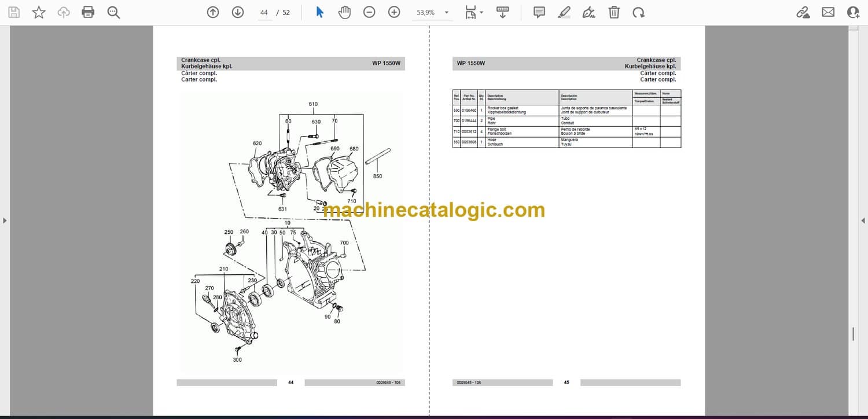Select the highlight text tool
This screenshot has height=419, width=868.
(564, 12)
